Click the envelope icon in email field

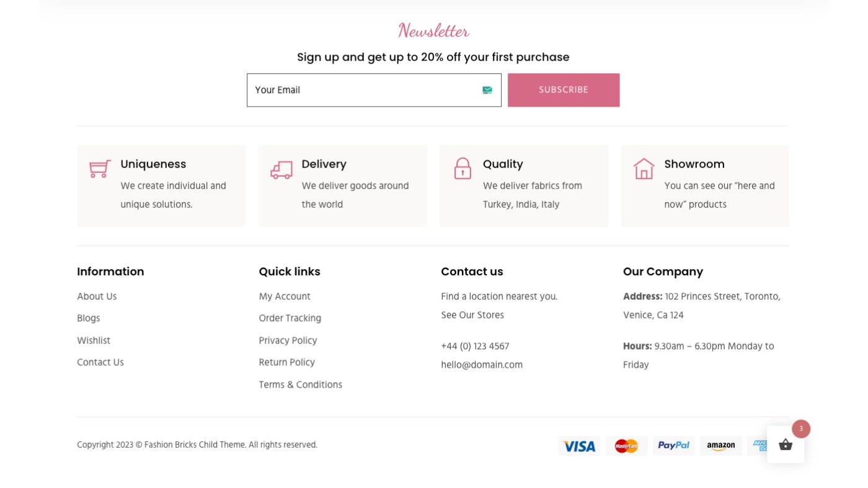click(487, 91)
